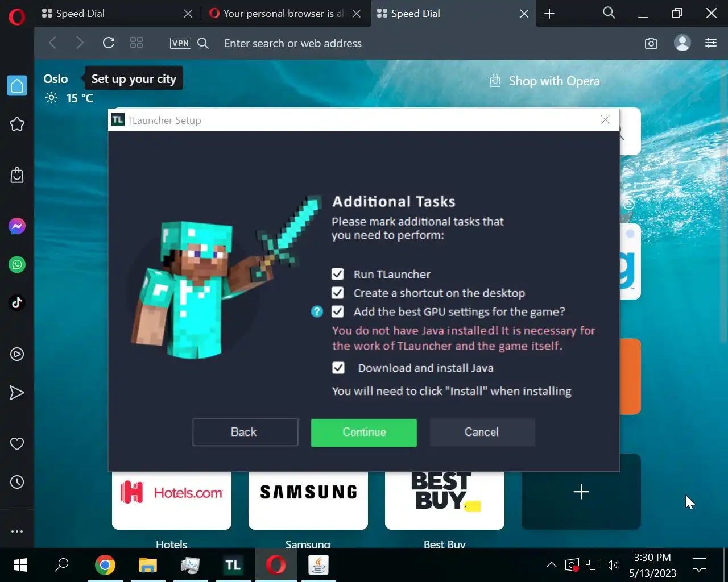Click the Opera sidebar Home icon
Screen dimensions: 728x582
click(x=17, y=86)
